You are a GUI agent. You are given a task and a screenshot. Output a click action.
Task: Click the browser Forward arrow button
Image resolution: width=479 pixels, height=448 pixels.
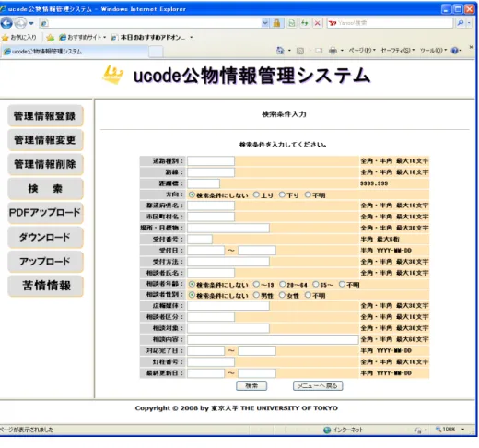[20, 23]
